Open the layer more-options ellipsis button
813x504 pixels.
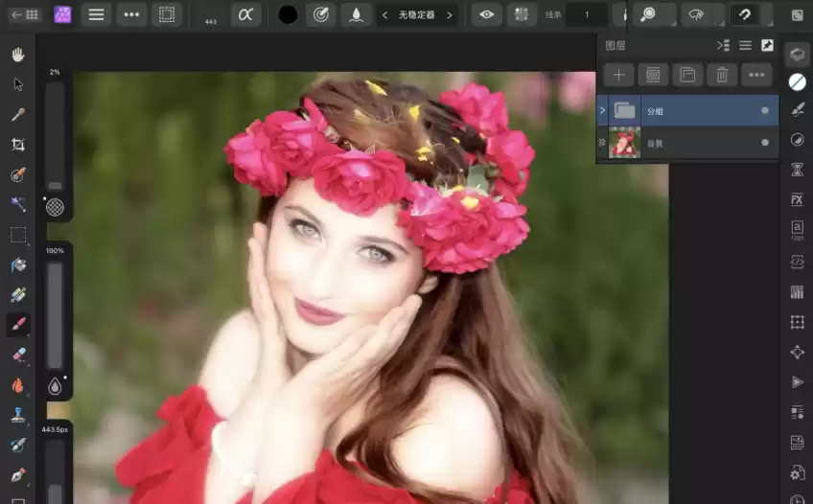[x=756, y=75]
